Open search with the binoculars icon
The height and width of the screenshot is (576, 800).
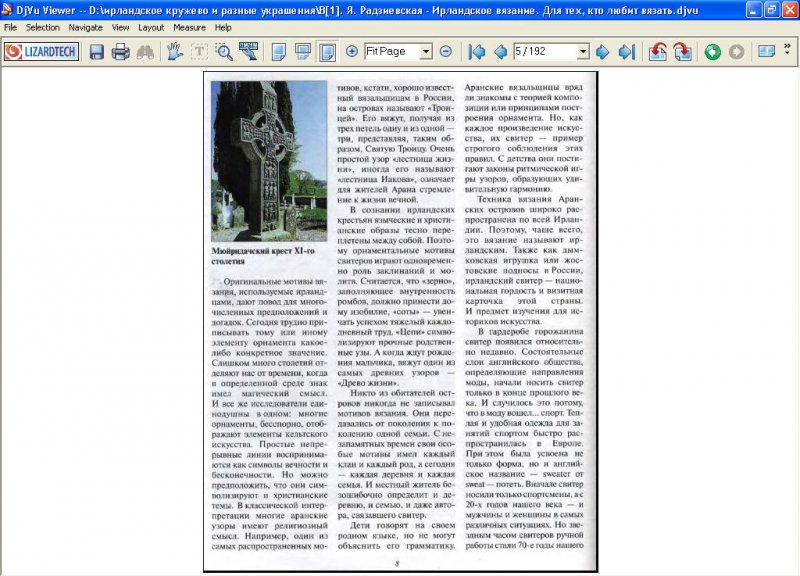pos(145,52)
